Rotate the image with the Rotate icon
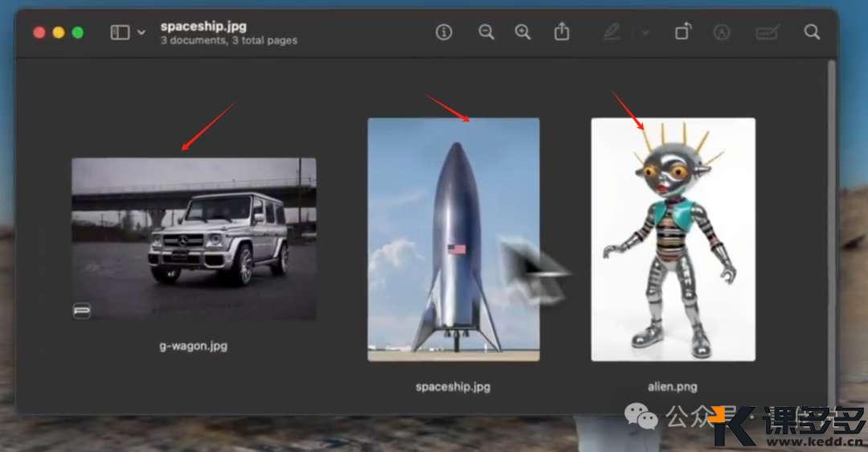868x452 pixels. pyautogui.click(x=682, y=31)
